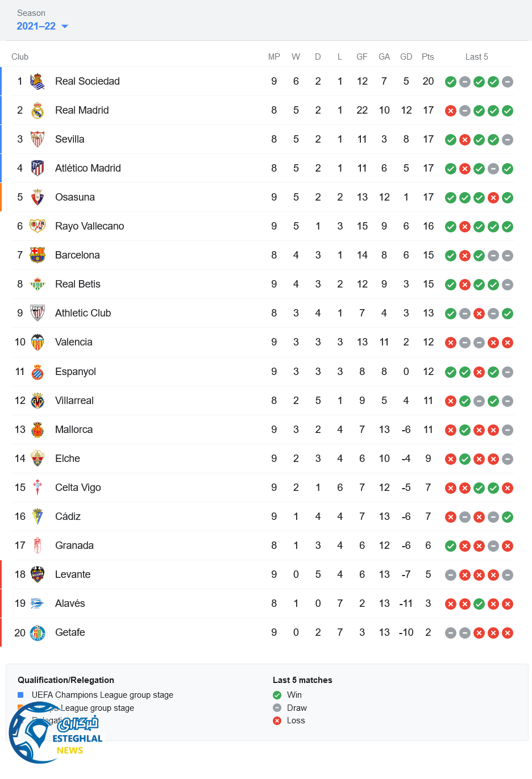Image resolution: width=532 pixels, height=779 pixels.
Task: Click the GD column header
Action: pyautogui.click(x=406, y=57)
